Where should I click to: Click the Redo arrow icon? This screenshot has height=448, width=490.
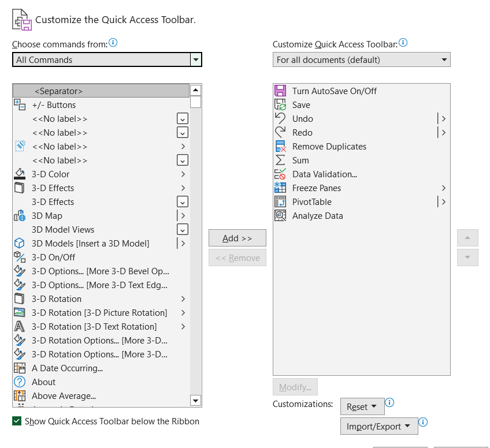click(280, 132)
